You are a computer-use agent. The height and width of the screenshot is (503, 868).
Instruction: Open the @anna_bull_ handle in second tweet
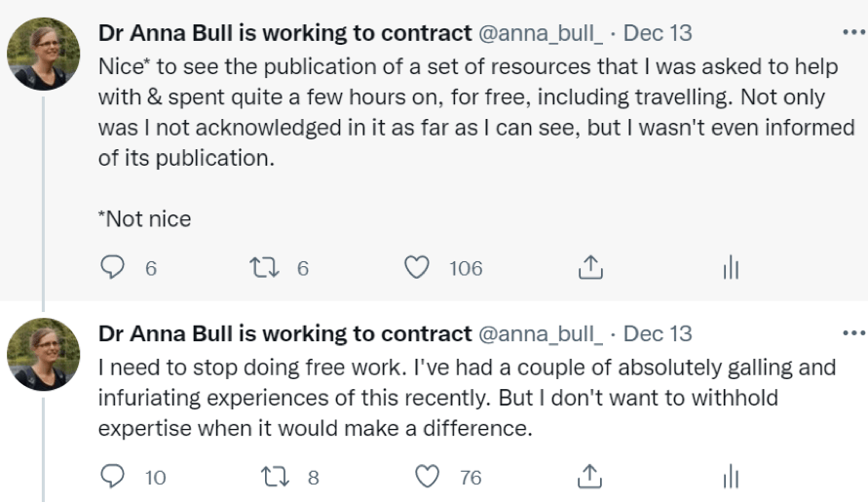pos(540,333)
